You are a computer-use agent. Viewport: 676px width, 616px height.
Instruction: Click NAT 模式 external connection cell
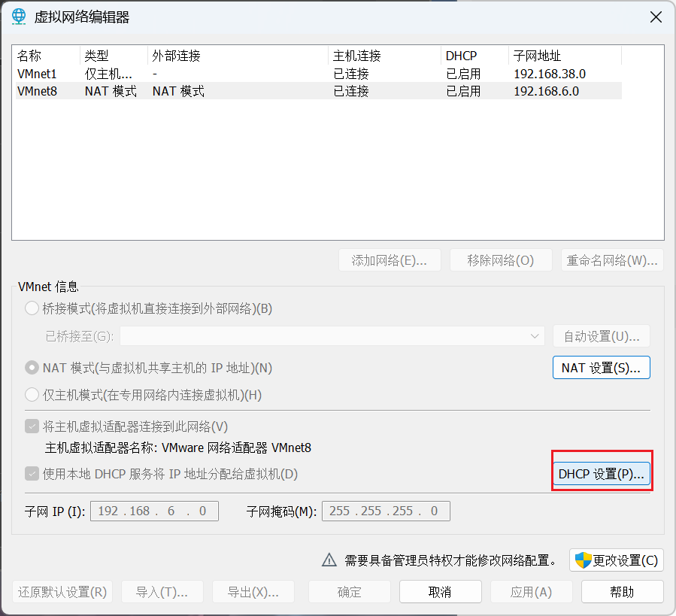pos(178,91)
